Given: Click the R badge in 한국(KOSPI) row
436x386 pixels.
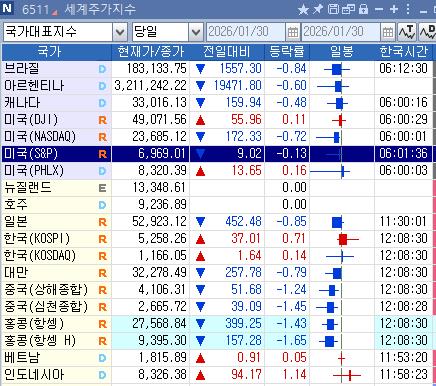Looking at the screenshot, I should 103,239.
